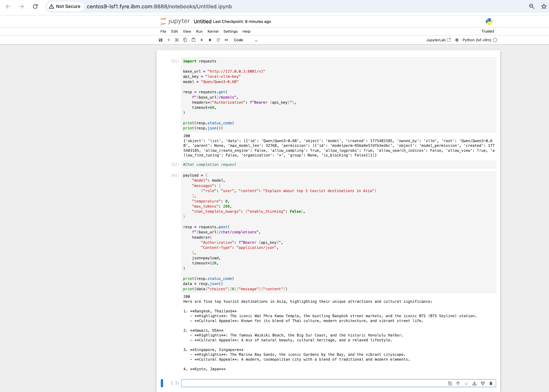Click the Trusted notebook indicator
Image resolution: width=549 pixels, height=392 pixels.
(488, 31)
